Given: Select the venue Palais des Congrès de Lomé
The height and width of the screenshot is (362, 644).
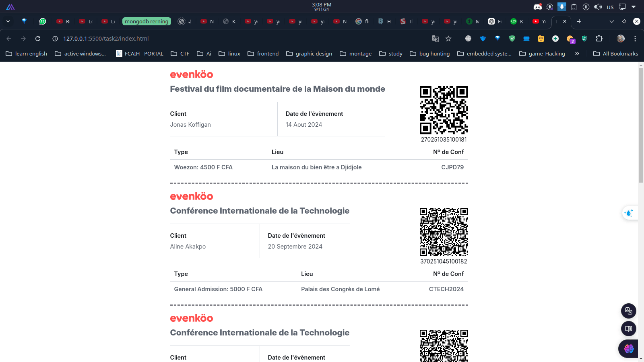Looking at the screenshot, I should coord(341,289).
